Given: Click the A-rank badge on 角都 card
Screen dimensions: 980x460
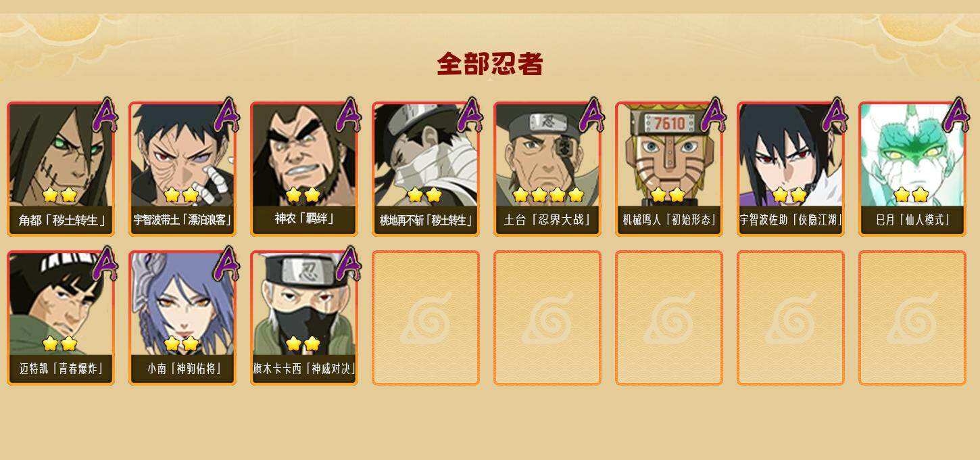Looking at the screenshot, I should click(x=105, y=115).
